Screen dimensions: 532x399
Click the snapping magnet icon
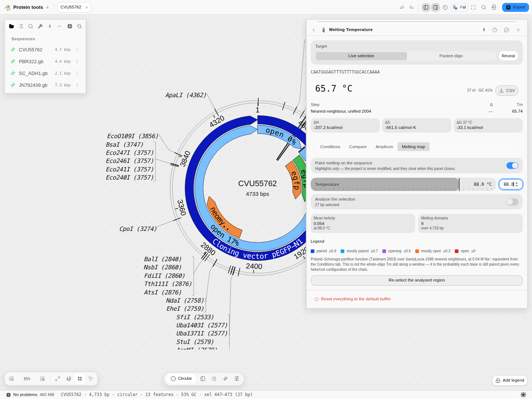click(69, 379)
